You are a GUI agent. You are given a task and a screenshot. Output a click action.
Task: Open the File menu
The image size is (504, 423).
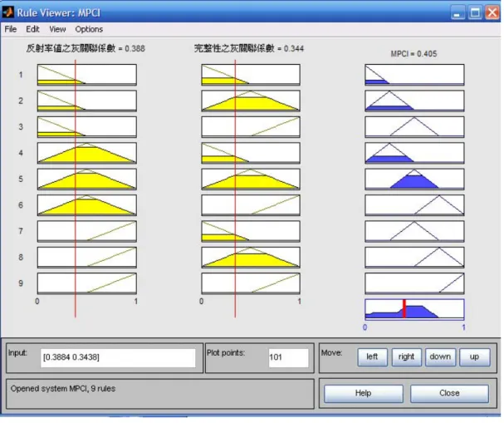11,29
